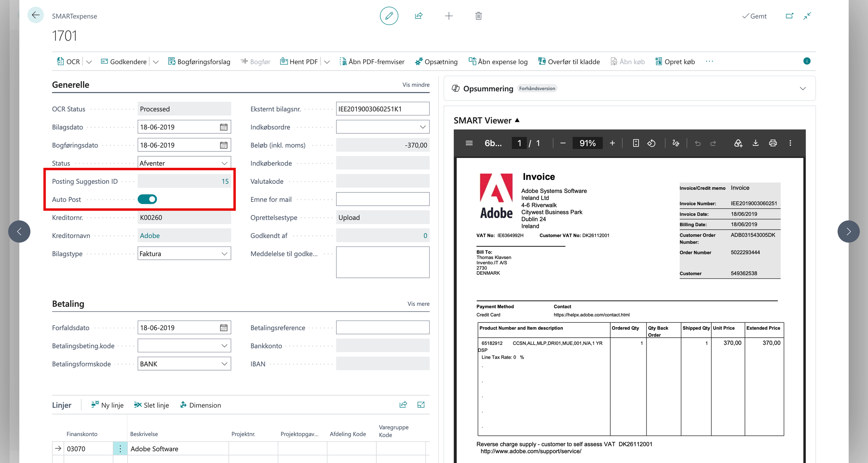Click the plus new record icon
Image resolution: width=868 pixels, height=463 pixels.
tap(449, 16)
